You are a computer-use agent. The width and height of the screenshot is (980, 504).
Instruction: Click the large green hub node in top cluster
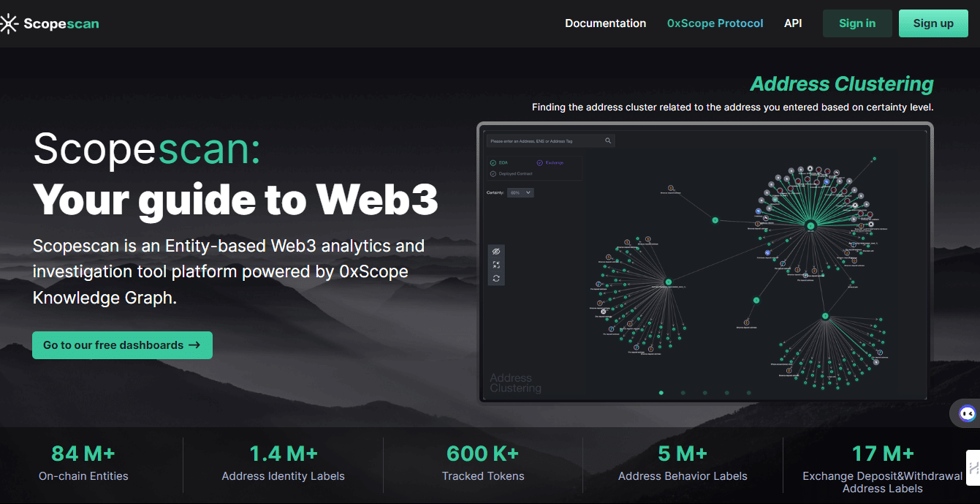tap(810, 226)
